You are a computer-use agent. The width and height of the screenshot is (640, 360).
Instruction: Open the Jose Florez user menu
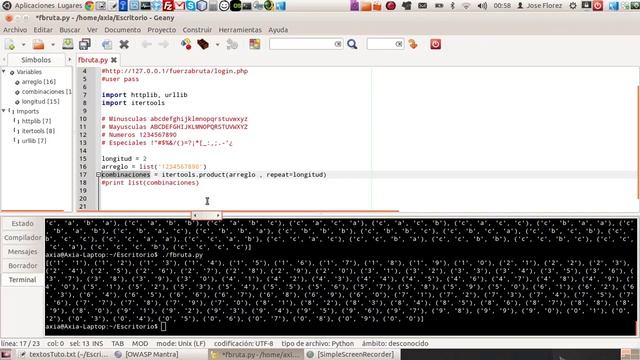click(x=539, y=6)
